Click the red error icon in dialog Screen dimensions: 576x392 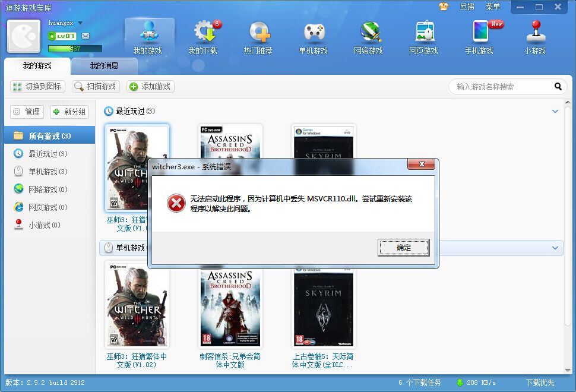pos(176,203)
